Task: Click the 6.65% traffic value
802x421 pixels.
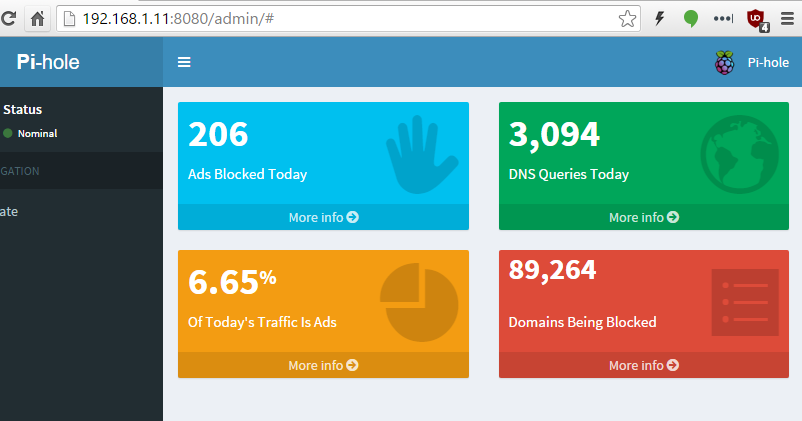Action: click(x=232, y=282)
